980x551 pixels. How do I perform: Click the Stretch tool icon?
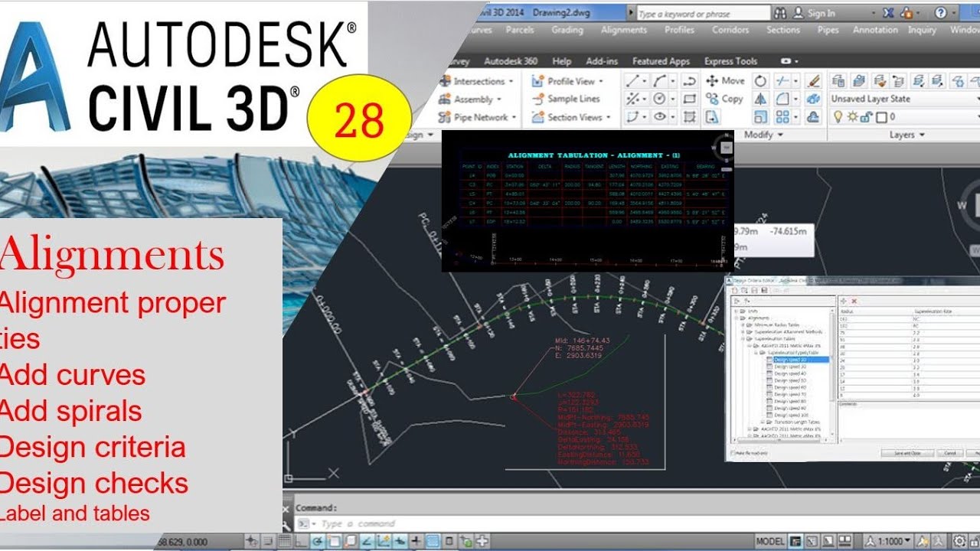pos(712,116)
